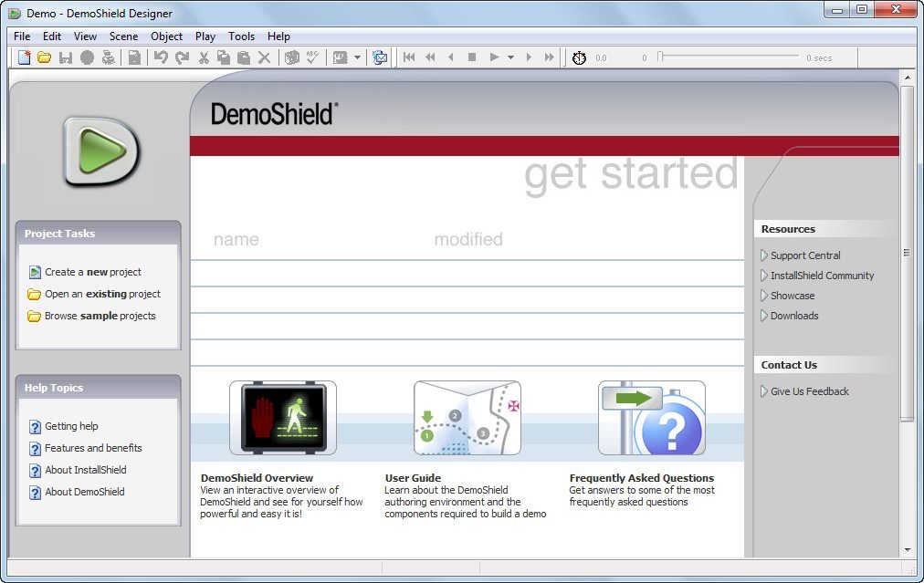The width and height of the screenshot is (924, 583).
Task: Click the icon beside Create a new project
Action: [x=35, y=272]
